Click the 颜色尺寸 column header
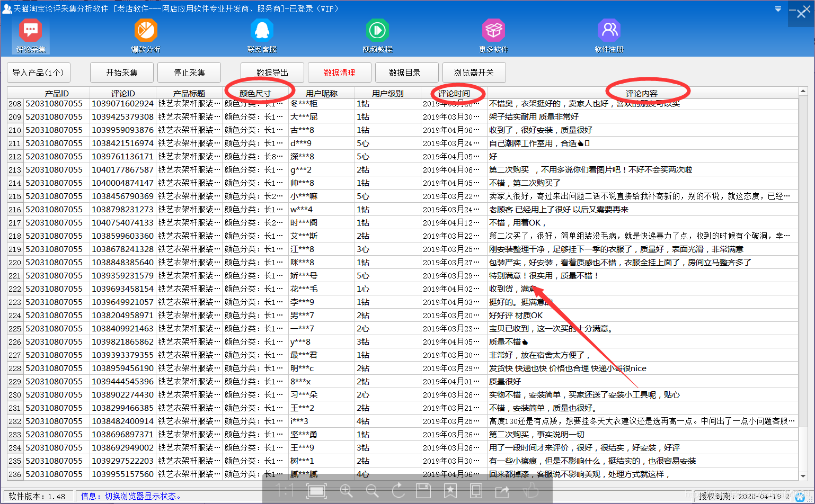The width and height of the screenshot is (815, 504). [x=255, y=93]
